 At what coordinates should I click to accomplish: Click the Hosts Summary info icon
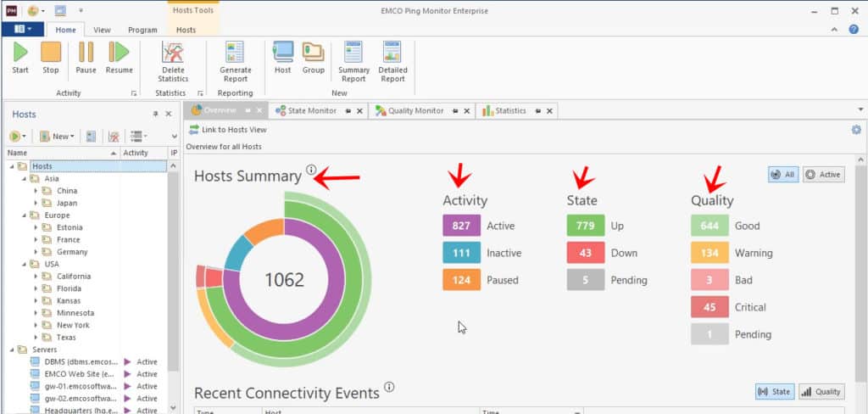(x=311, y=170)
